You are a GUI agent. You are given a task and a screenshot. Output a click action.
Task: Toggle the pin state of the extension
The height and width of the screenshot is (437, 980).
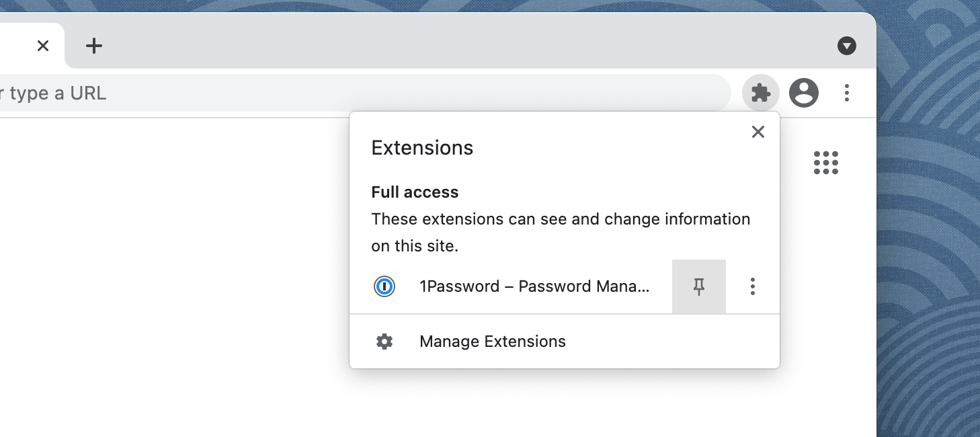698,286
